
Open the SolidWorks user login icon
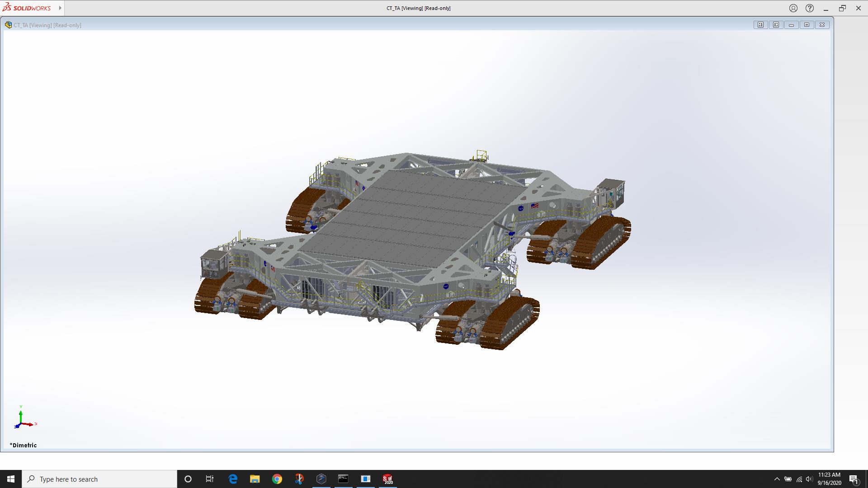click(793, 8)
